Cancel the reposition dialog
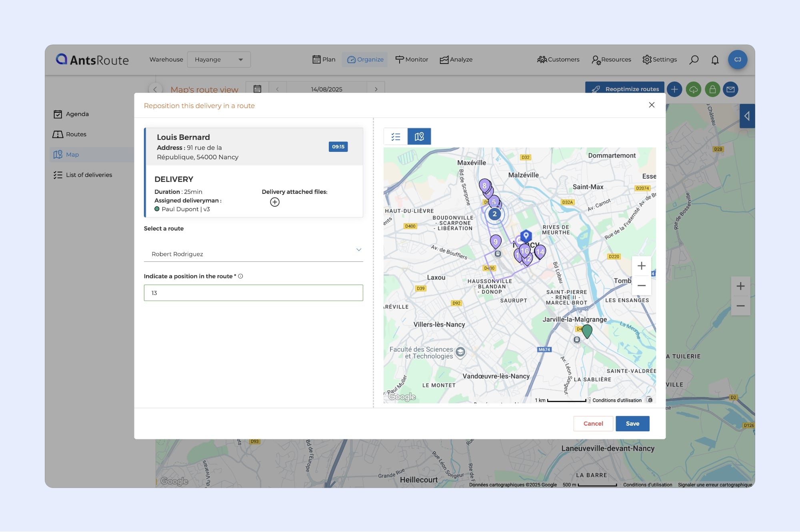 click(x=593, y=424)
